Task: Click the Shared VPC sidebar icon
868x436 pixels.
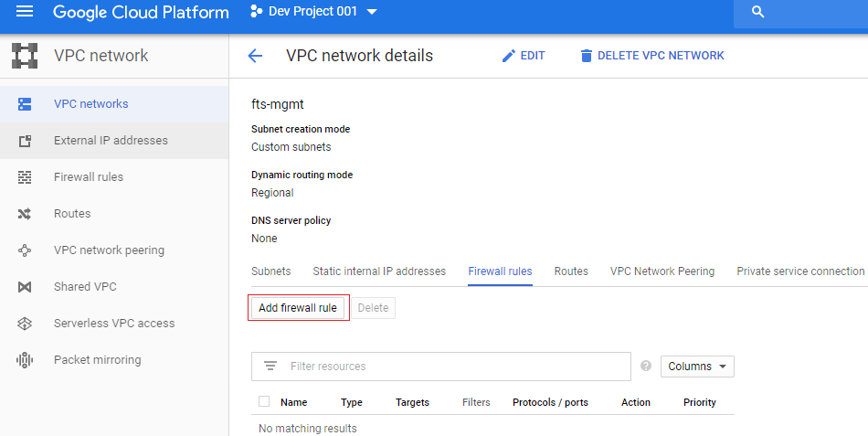Action: coord(25,287)
